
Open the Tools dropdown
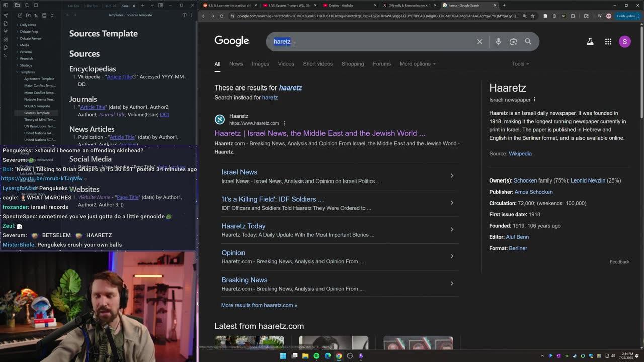tap(520, 64)
